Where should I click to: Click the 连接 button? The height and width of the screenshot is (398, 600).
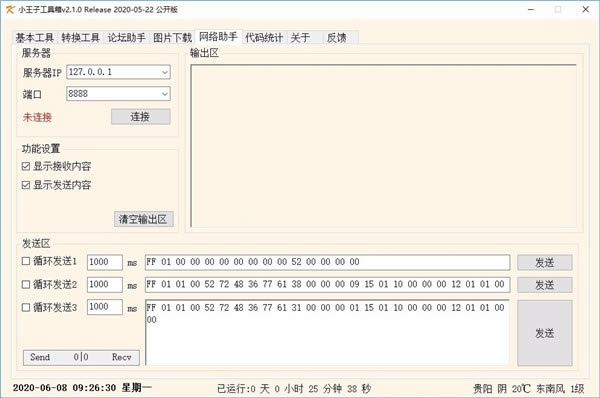coord(140,117)
